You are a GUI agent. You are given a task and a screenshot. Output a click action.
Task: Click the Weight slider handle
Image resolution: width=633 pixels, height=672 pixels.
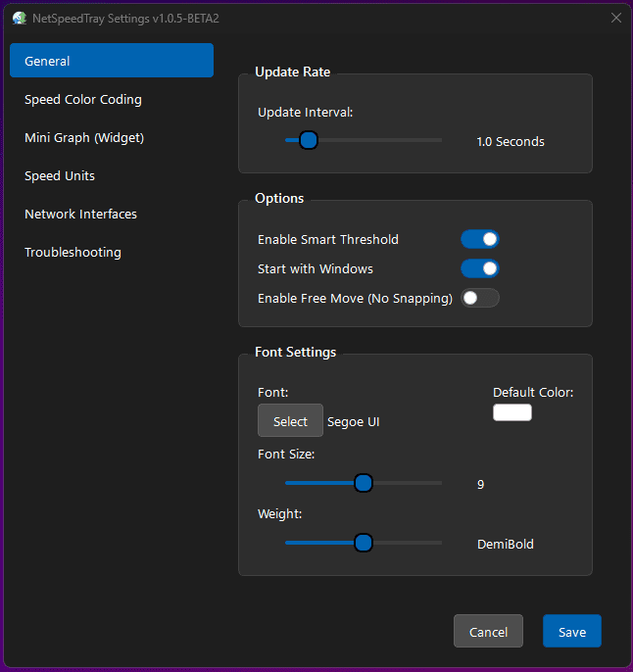click(363, 544)
